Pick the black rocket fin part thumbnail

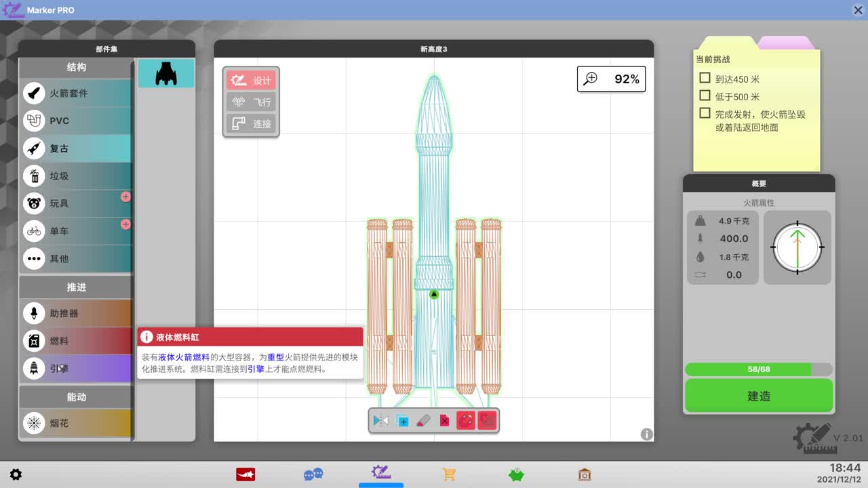pyautogui.click(x=166, y=74)
